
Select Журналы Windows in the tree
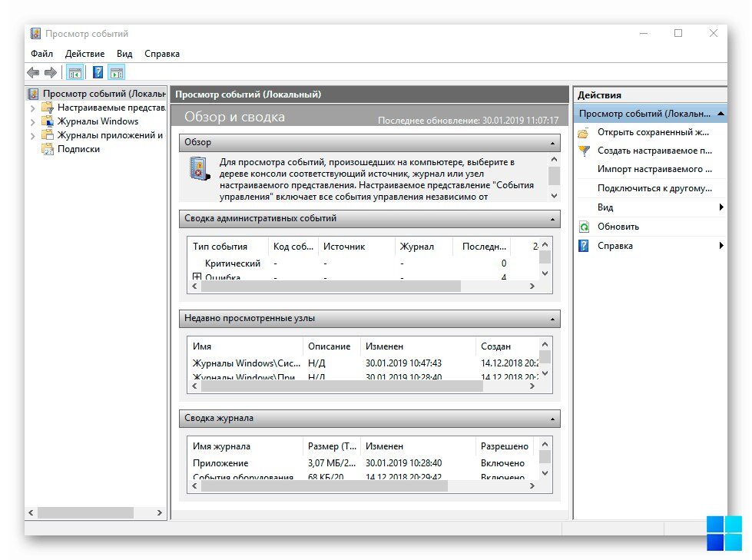point(98,121)
